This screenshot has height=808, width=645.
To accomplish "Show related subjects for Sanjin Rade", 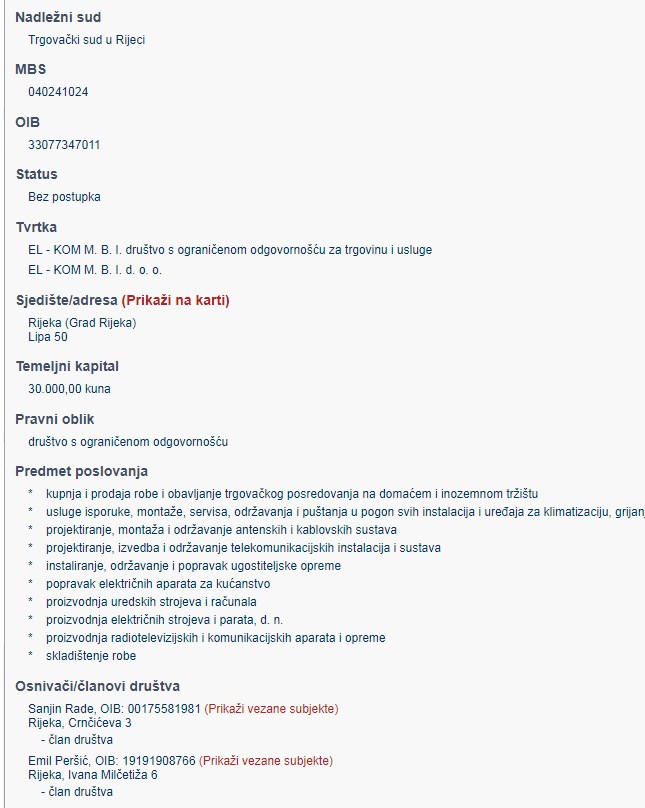I will pyautogui.click(x=271, y=709).
